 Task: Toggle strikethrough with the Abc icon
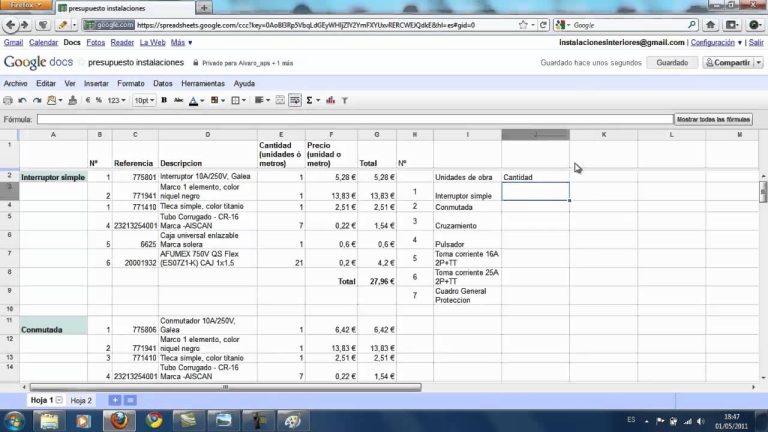pos(179,100)
